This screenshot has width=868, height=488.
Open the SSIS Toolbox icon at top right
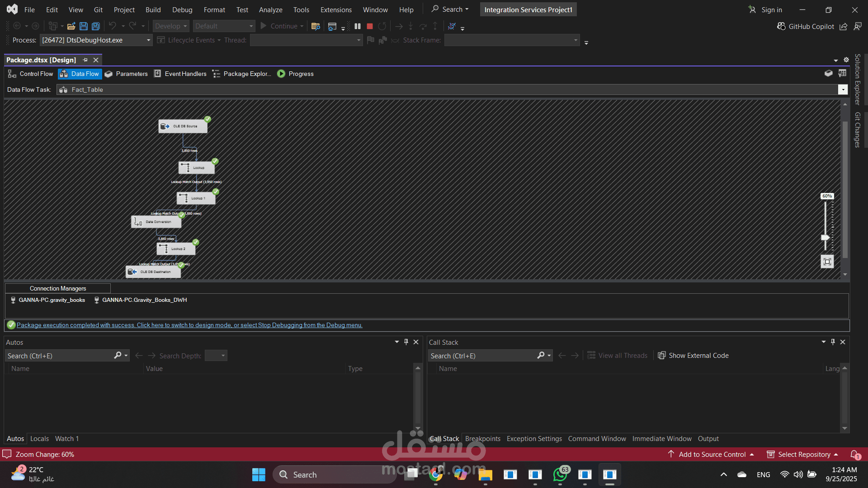(828, 74)
